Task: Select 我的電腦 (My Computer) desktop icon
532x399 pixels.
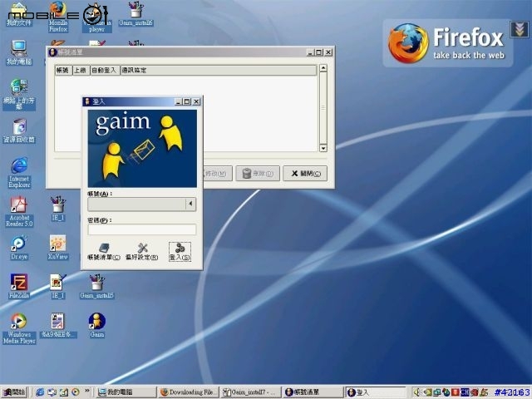Action: click(19, 52)
